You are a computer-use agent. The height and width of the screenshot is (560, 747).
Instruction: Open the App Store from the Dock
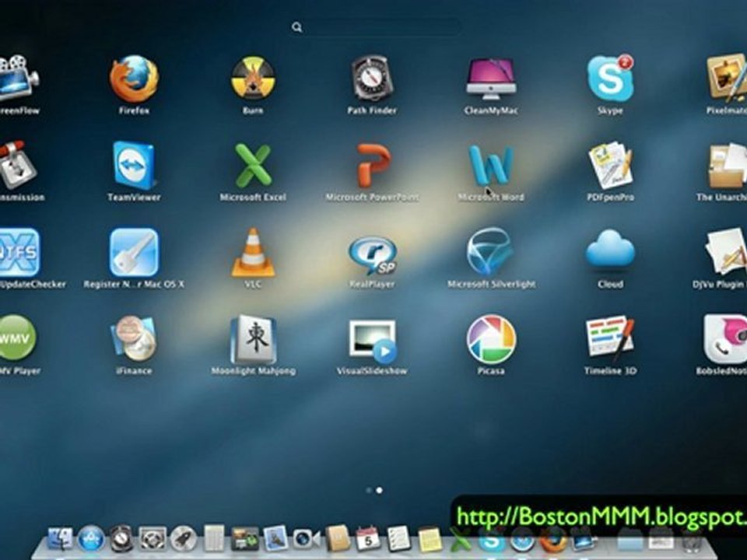pos(91,539)
